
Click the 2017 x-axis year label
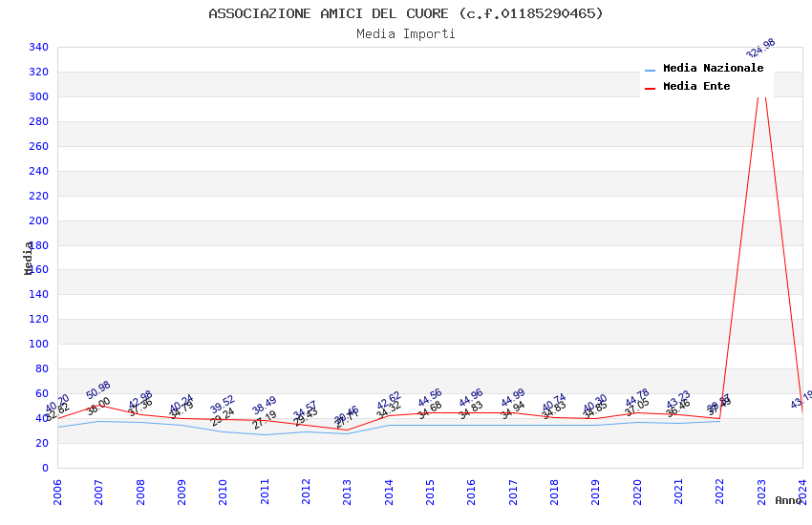pyautogui.click(x=513, y=492)
